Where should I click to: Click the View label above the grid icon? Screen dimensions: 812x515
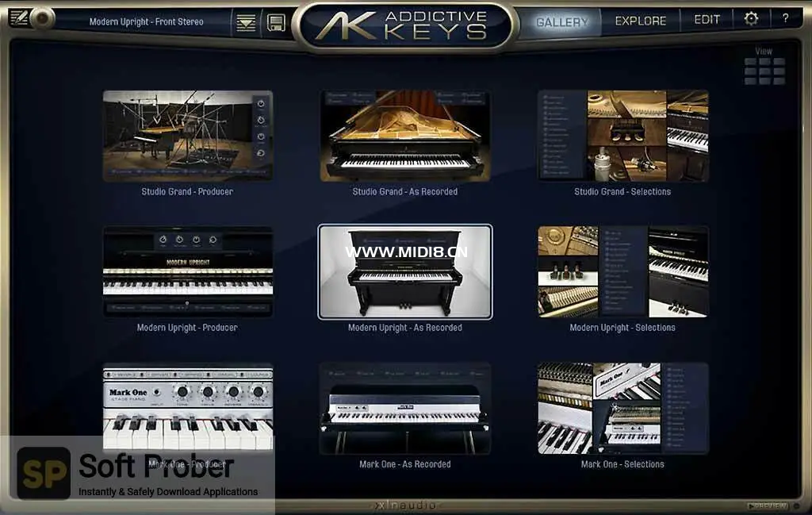point(764,52)
